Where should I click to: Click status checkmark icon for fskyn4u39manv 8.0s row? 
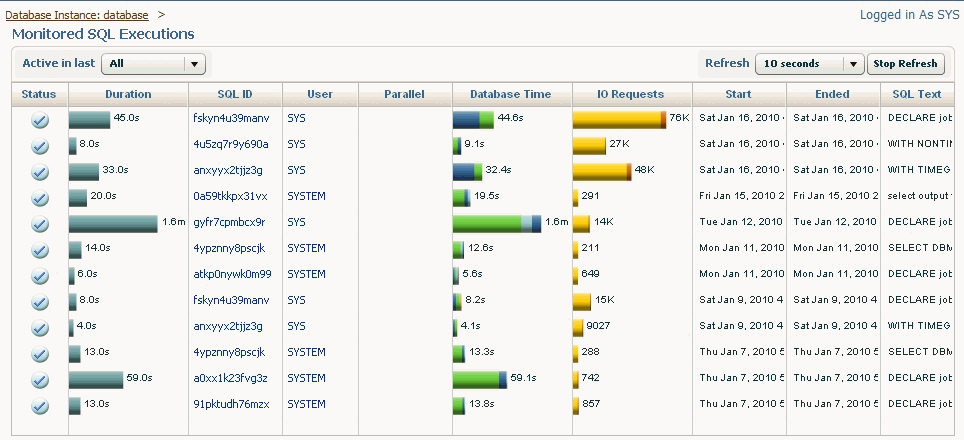pos(40,302)
